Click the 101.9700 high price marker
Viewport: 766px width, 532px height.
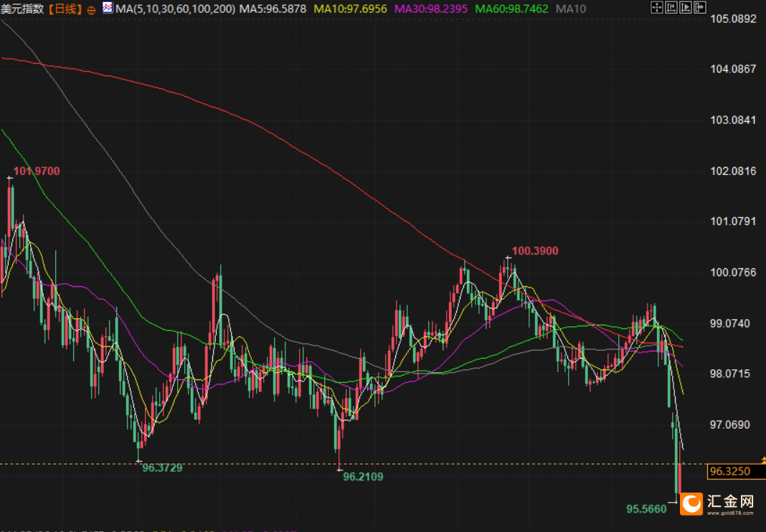point(37,171)
